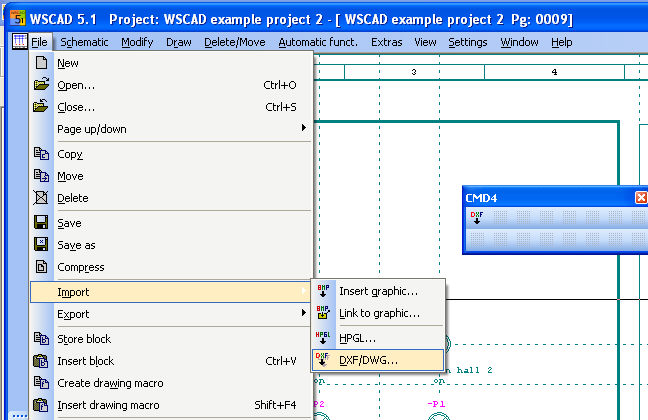Viewport: 648px width, 420px height.
Task: Choose Delete in File menu
Action: [171, 198]
